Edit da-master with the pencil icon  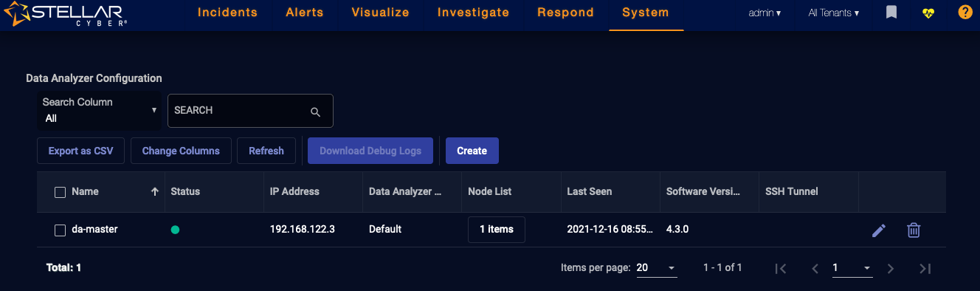tap(878, 230)
